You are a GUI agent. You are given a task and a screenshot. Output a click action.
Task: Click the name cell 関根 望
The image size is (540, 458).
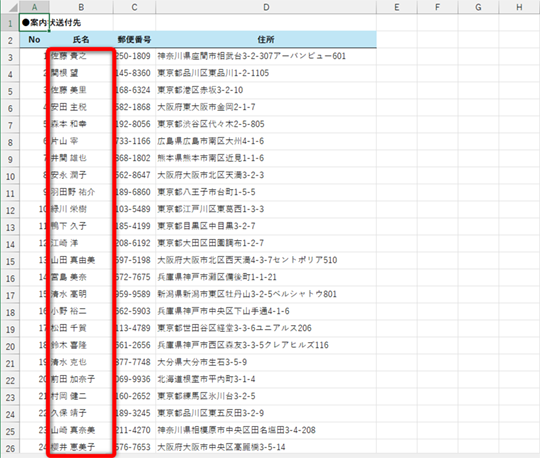coord(81,73)
